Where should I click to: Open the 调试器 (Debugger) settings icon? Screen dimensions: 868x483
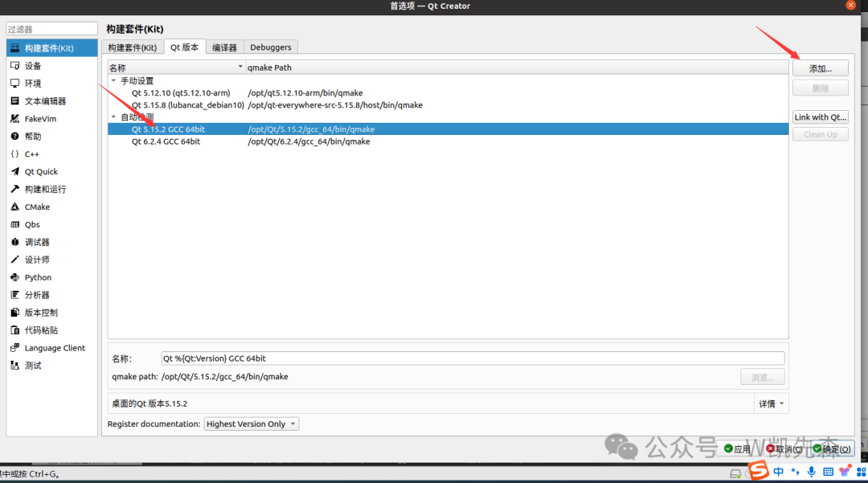(15, 242)
